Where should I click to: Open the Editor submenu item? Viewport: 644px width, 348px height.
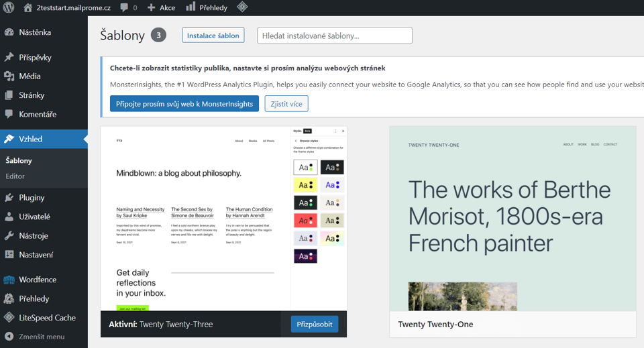click(15, 176)
